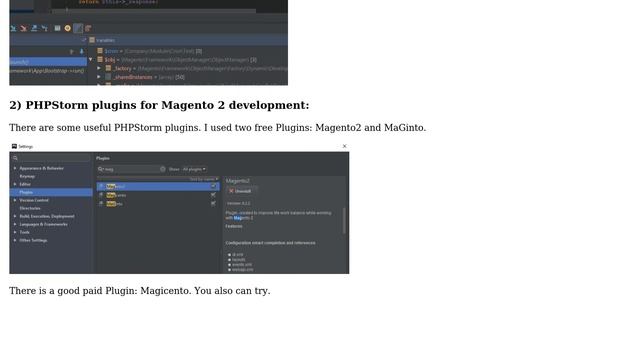The width and height of the screenshot is (640, 360).
Task: Click the Variables panel header icon
Action: click(x=92, y=40)
